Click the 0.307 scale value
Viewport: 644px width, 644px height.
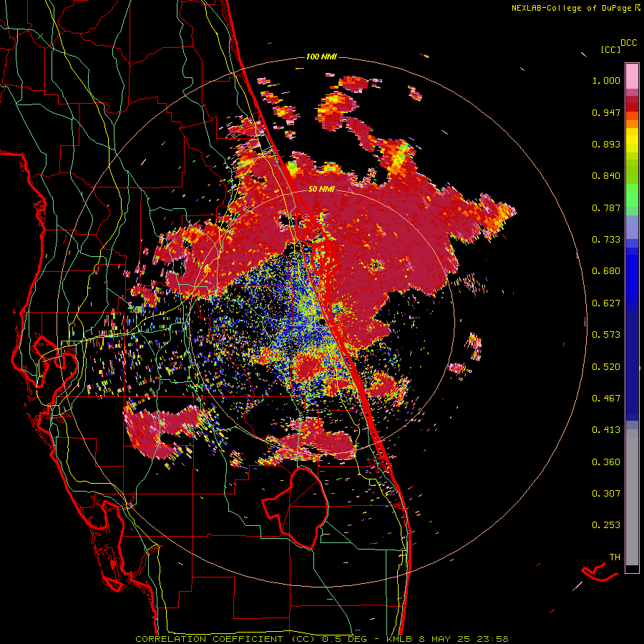(606, 494)
